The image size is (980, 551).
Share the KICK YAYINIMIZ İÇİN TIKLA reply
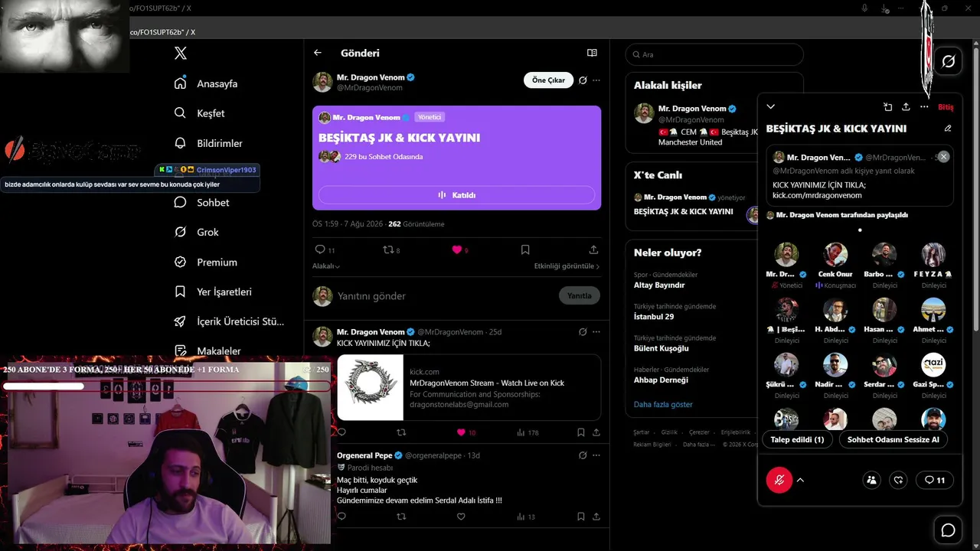(596, 432)
